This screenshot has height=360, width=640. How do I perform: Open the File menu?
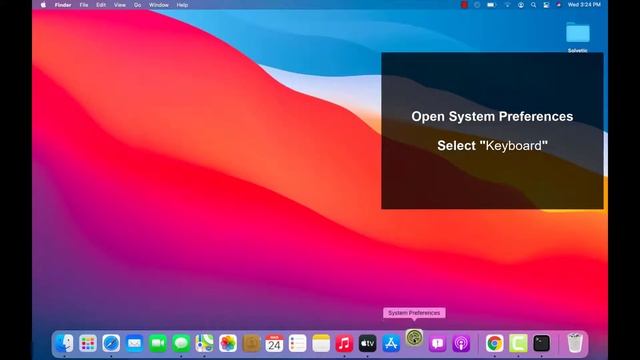tap(84, 5)
